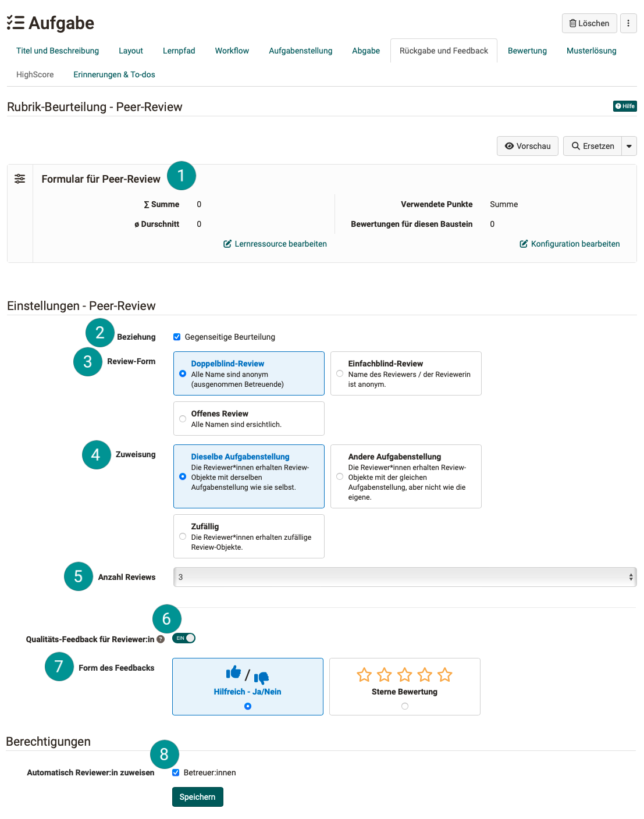644x819 pixels.
Task: Switch to the Bewertung tab
Action: pyautogui.click(x=527, y=51)
